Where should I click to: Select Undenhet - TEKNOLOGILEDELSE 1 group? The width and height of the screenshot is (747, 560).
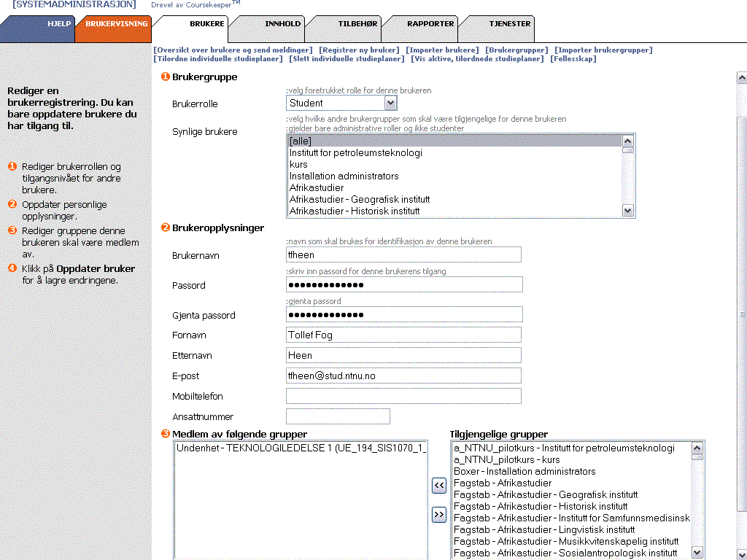coord(301,448)
